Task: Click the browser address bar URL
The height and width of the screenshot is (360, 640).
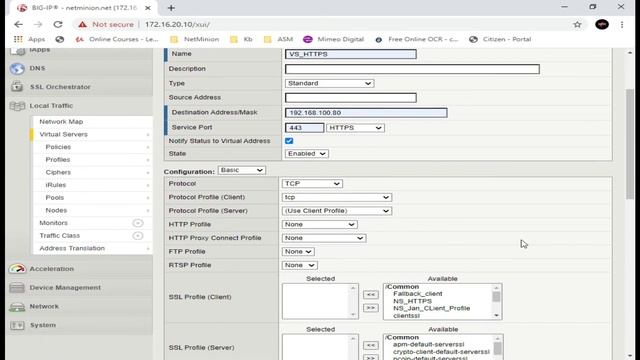Action: (178, 24)
